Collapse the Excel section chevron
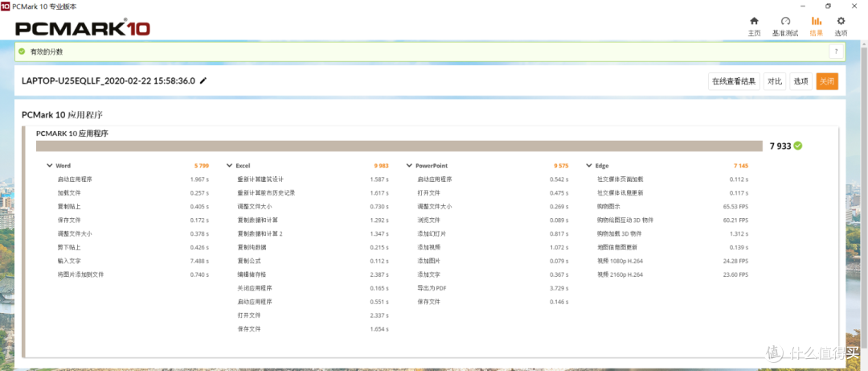The height and width of the screenshot is (371, 868). point(230,166)
